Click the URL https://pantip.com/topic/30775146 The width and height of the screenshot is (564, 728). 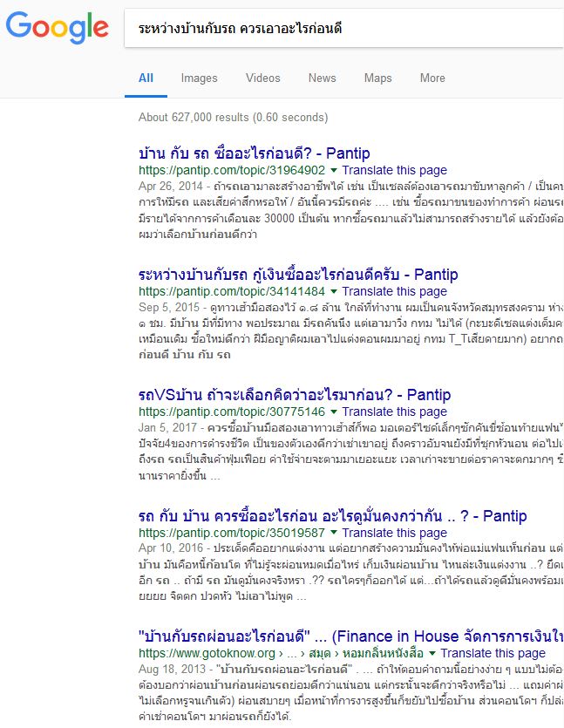coord(232,412)
